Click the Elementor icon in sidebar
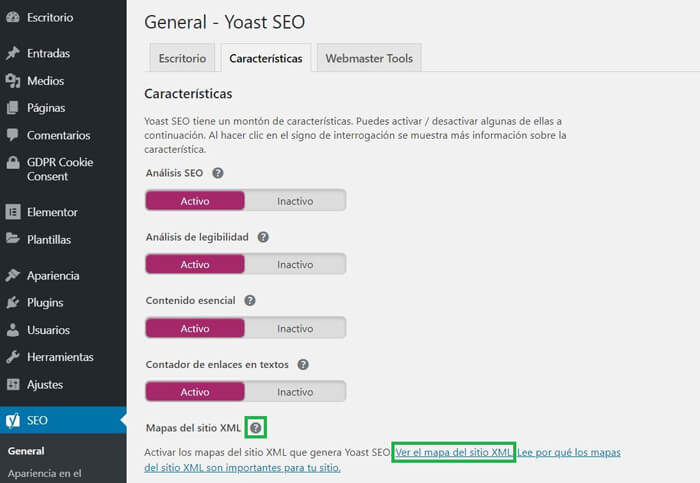700x483 pixels. pos(13,212)
